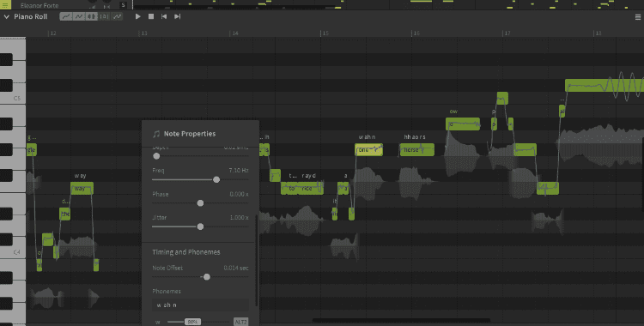Jump to start with the rewind icon
644x326 pixels.
164,16
